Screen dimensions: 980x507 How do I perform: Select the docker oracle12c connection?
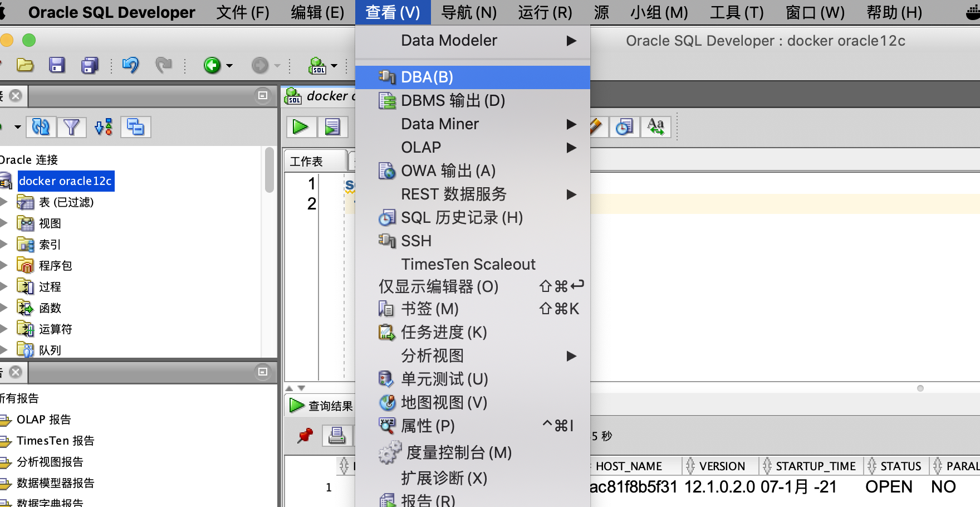tap(66, 181)
